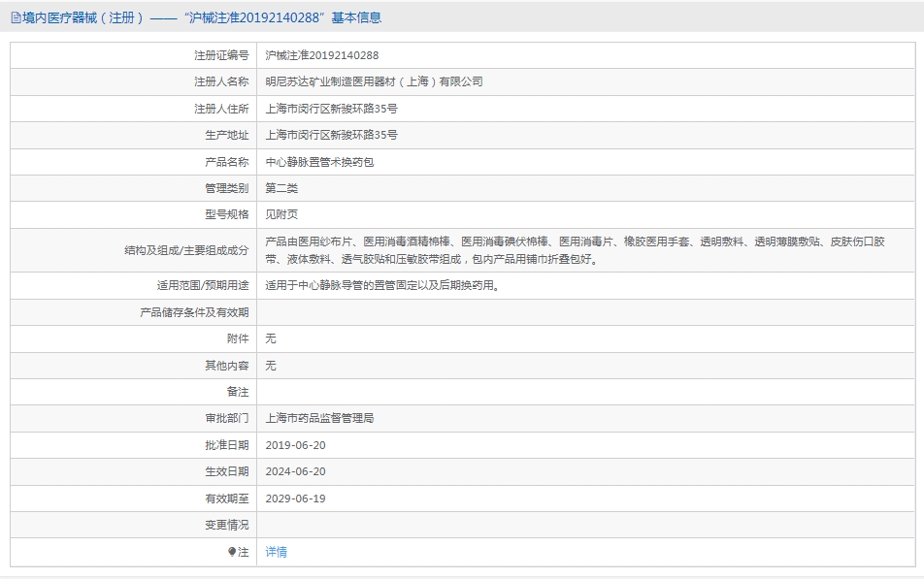Viewport: 924px width, 579px height.
Task: Select expiry date 2029-06-19
Action: coord(295,499)
